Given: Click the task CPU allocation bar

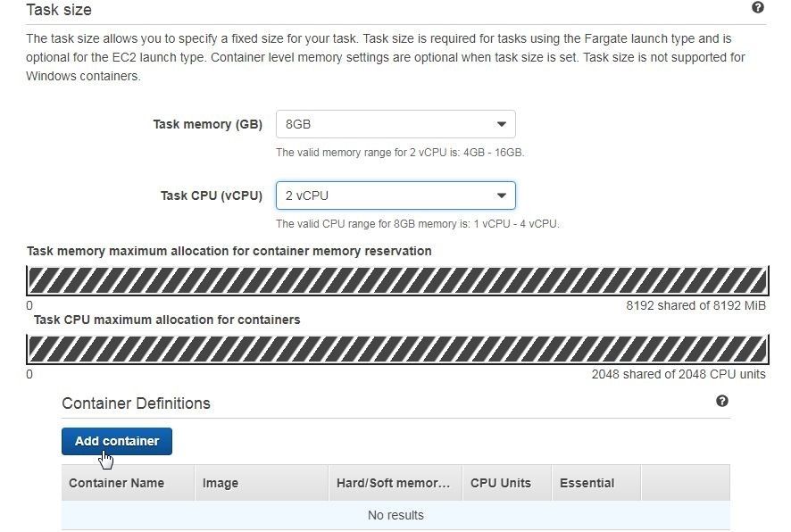Looking at the screenshot, I should [397, 349].
